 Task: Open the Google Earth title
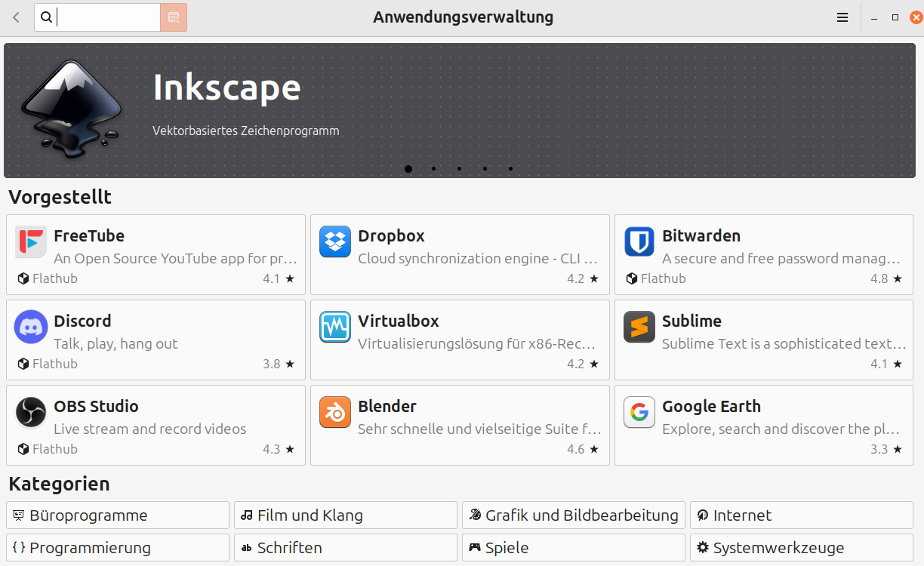tap(711, 406)
